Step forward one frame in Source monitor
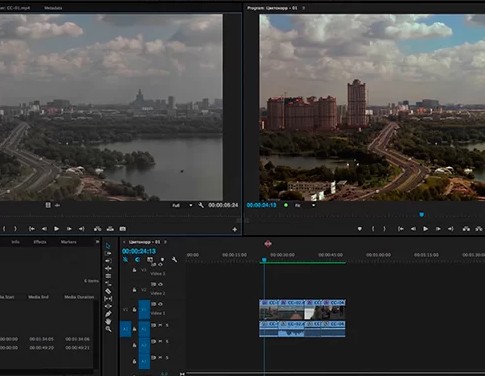The height and width of the screenshot is (376, 485). coord(69,229)
